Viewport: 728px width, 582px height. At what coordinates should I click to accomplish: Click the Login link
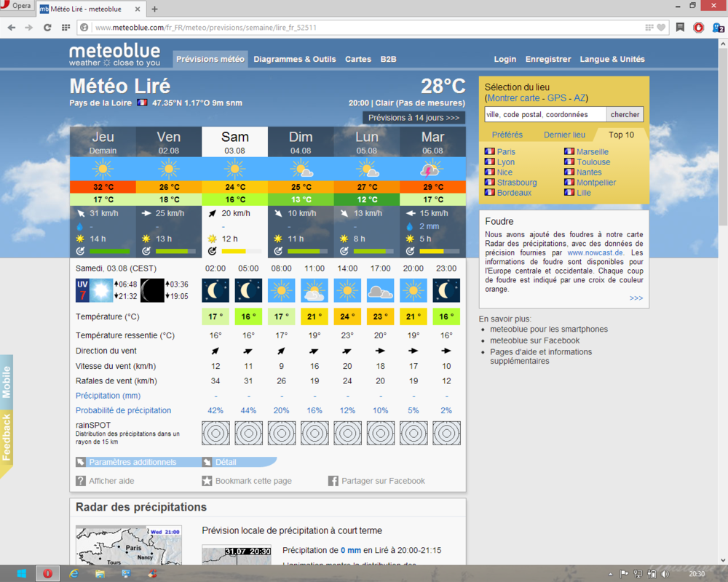[505, 59]
